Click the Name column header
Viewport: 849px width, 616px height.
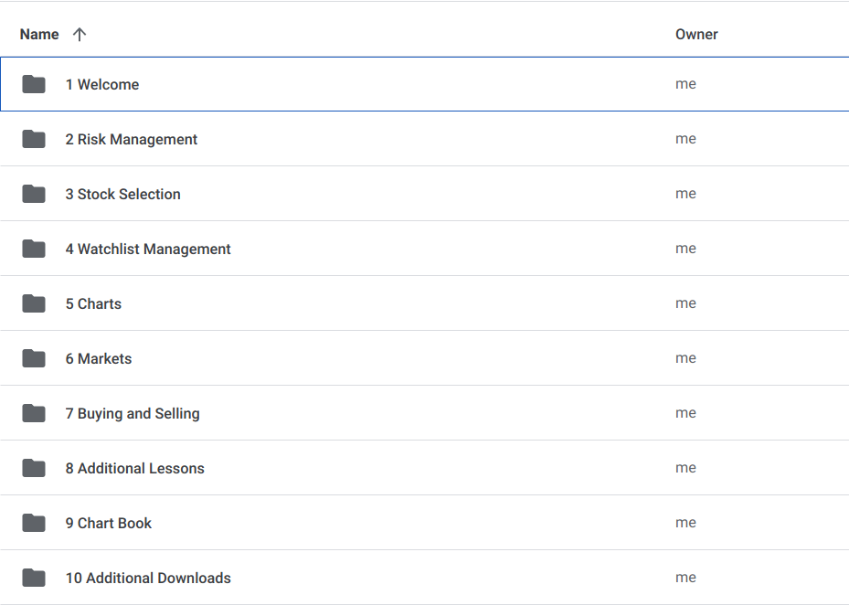(x=39, y=34)
